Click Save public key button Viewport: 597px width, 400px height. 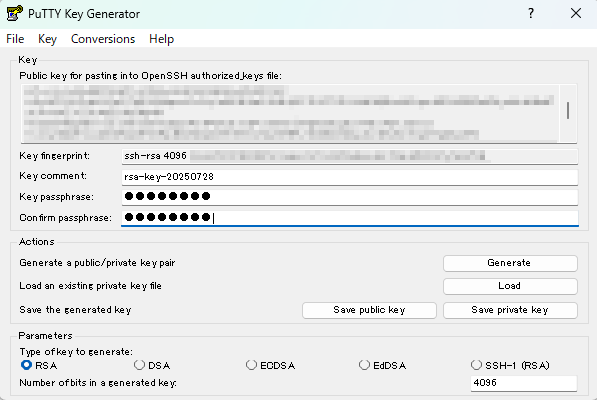pyautogui.click(x=369, y=310)
